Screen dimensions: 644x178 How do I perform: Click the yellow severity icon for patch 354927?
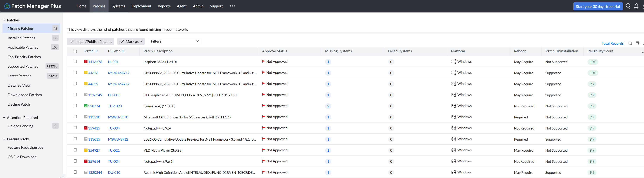pos(86,150)
